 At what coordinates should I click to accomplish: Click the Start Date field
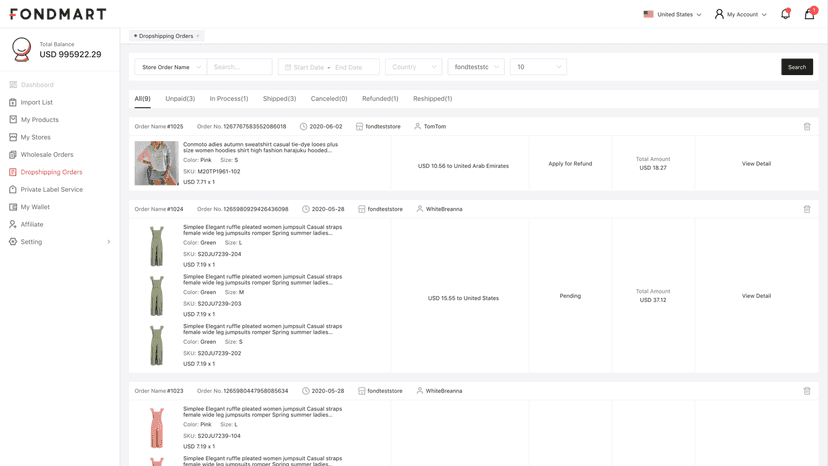coord(308,67)
